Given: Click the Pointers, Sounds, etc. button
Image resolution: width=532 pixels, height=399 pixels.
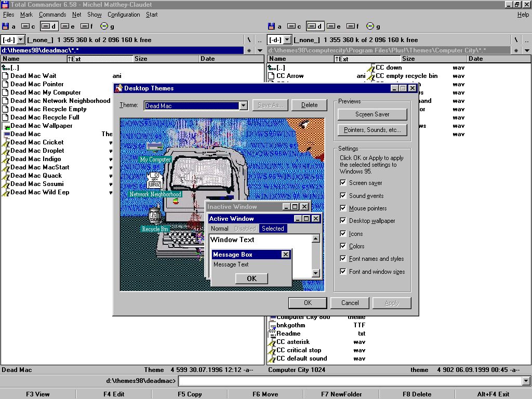Looking at the screenshot, I should [x=372, y=130].
